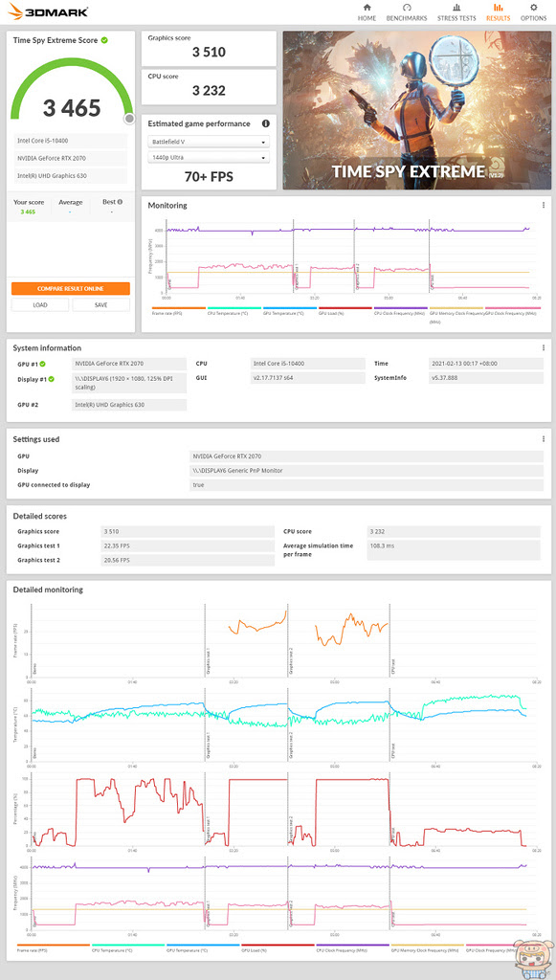
Task: Toggle GPU Clock Frequency in Monitoring legend
Action: coord(512,311)
